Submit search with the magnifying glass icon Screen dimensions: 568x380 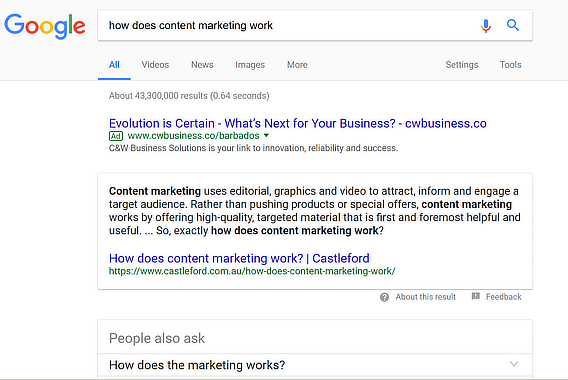[513, 25]
